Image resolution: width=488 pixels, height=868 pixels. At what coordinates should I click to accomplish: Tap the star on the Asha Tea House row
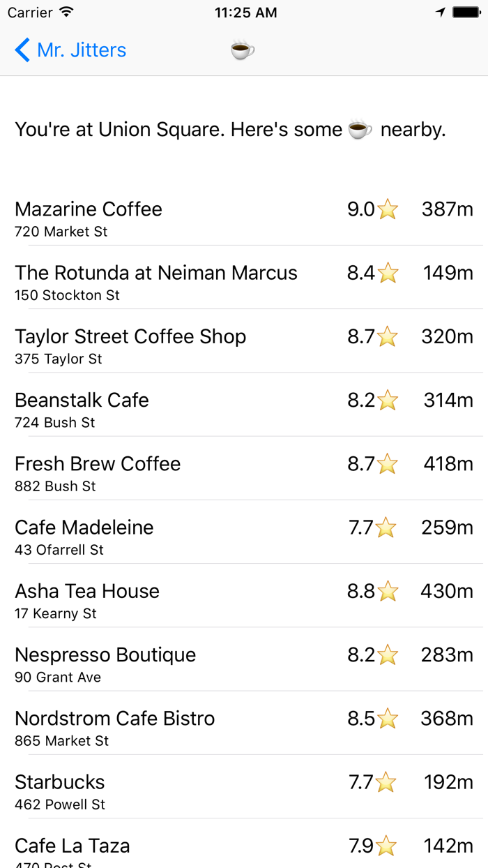(x=388, y=592)
